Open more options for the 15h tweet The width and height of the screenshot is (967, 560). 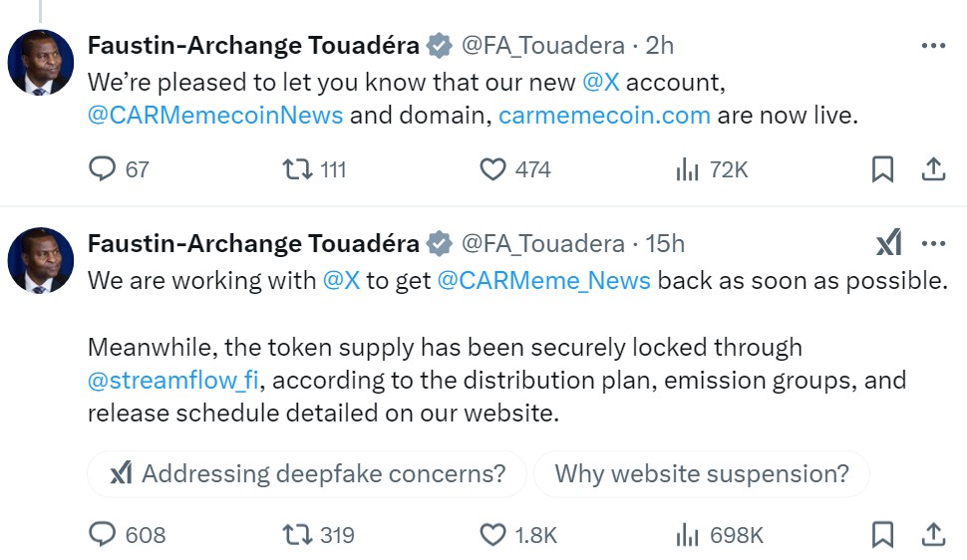tap(933, 243)
